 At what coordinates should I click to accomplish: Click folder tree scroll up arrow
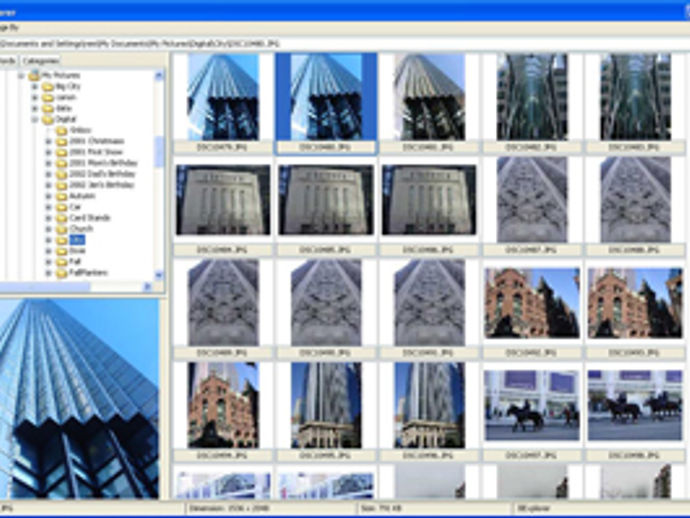pyautogui.click(x=159, y=75)
